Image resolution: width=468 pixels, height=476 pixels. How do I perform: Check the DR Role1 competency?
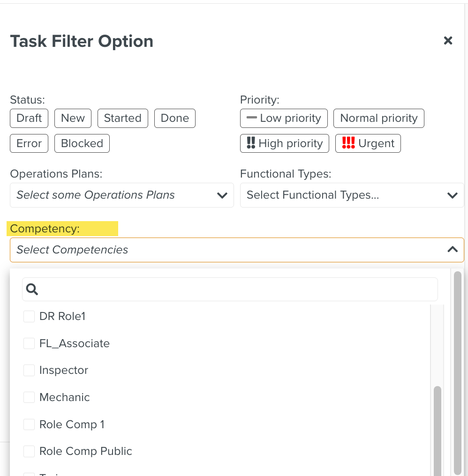click(x=29, y=316)
